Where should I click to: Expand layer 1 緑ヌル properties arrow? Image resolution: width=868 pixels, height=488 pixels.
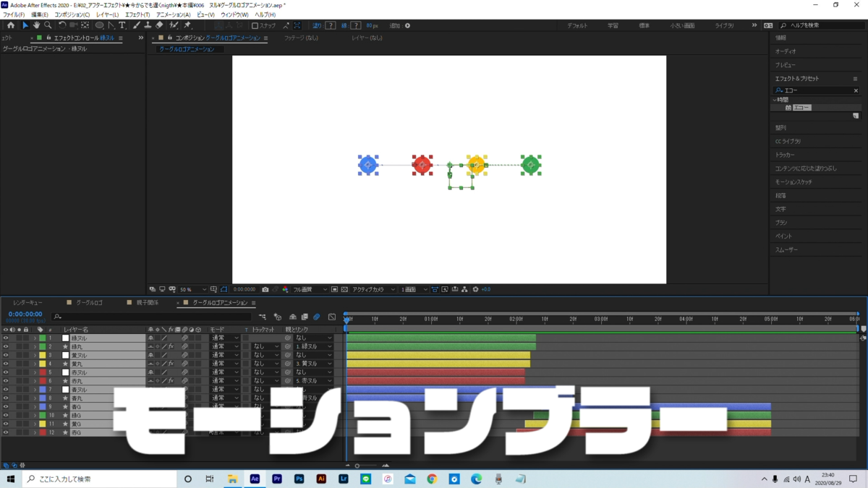tap(34, 338)
